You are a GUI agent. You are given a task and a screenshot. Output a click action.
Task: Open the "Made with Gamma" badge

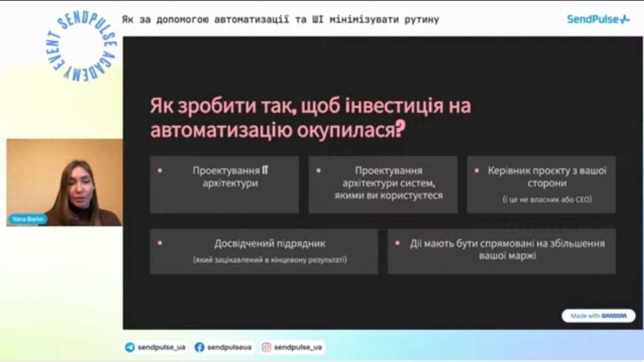click(598, 316)
